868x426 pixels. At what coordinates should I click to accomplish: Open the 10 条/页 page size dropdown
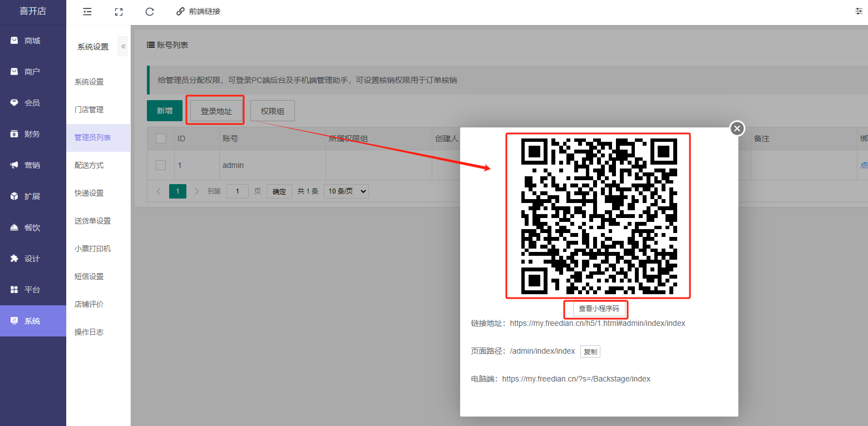[x=346, y=191]
